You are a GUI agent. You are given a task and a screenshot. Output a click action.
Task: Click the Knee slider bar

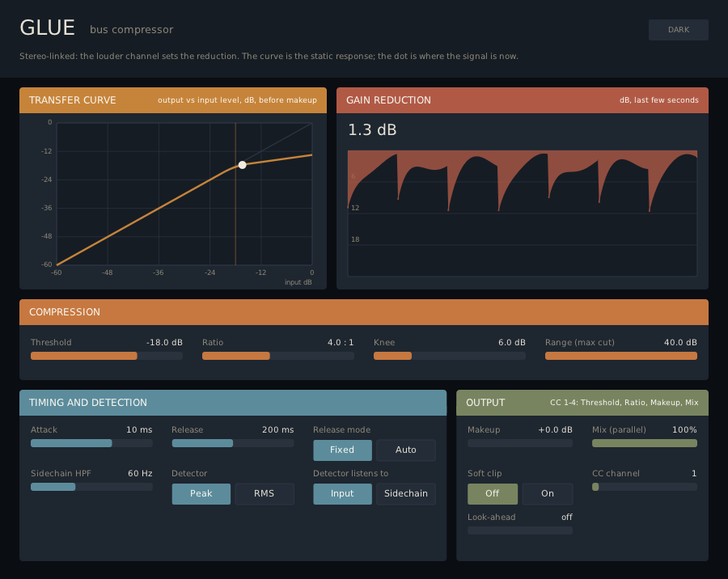click(450, 356)
